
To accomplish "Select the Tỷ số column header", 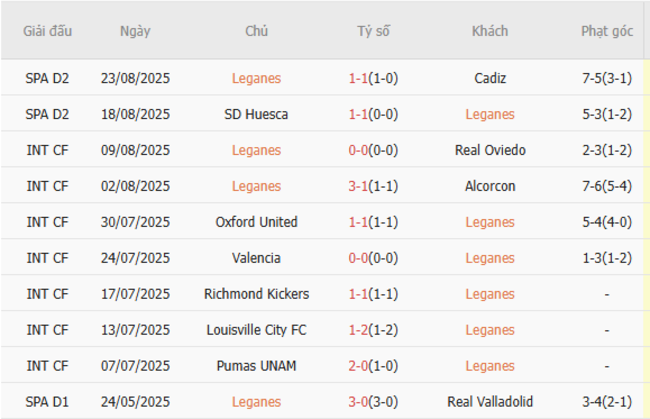I will coord(373,31).
